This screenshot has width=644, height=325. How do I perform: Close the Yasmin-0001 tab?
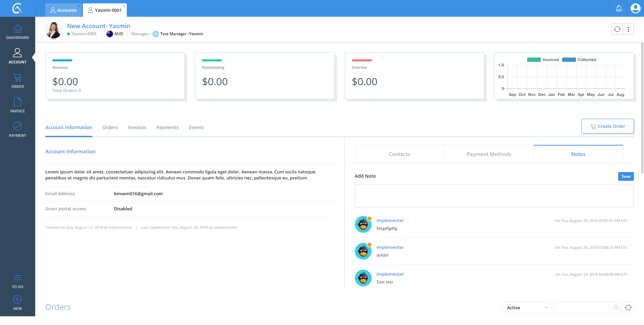(124, 6)
